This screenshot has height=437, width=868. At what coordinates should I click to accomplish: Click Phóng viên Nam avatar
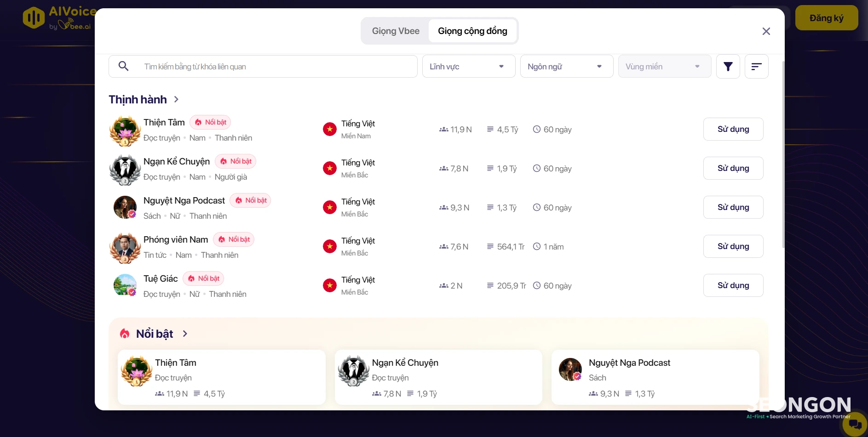point(125,248)
